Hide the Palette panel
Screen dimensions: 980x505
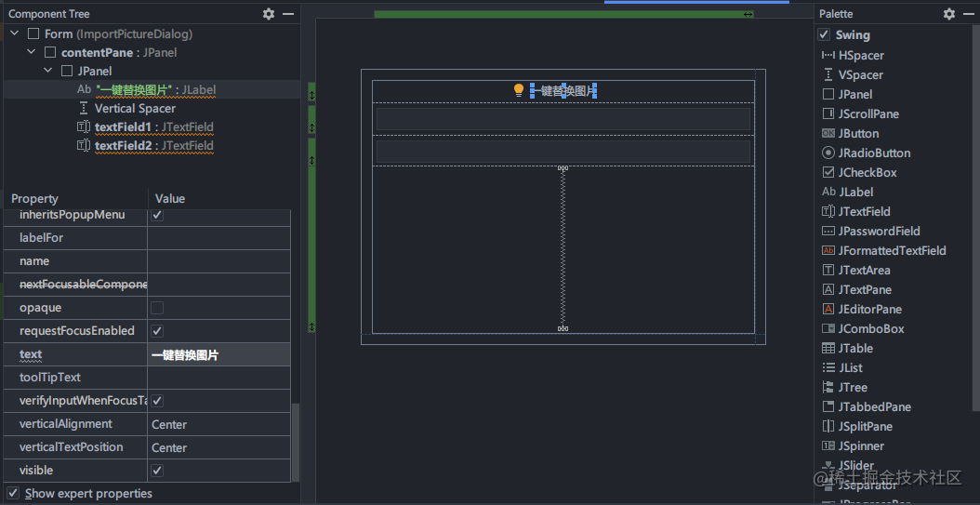point(969,14)
